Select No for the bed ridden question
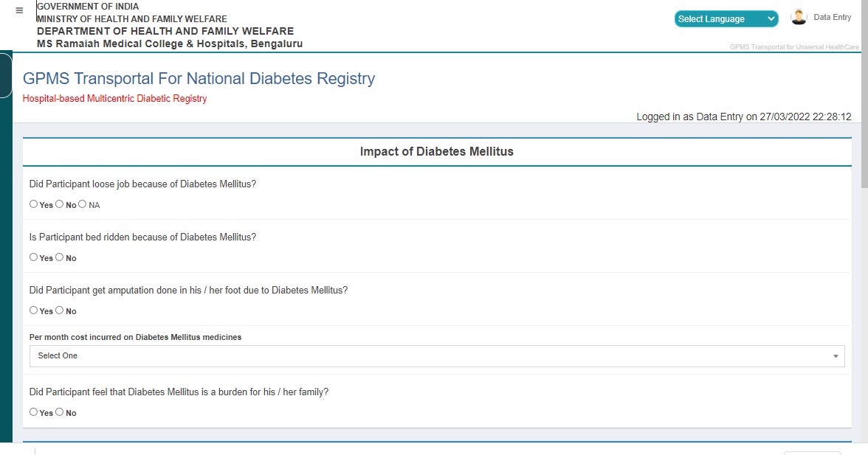The width and height of the screenshot is (868, 455). tap(60, 257)
